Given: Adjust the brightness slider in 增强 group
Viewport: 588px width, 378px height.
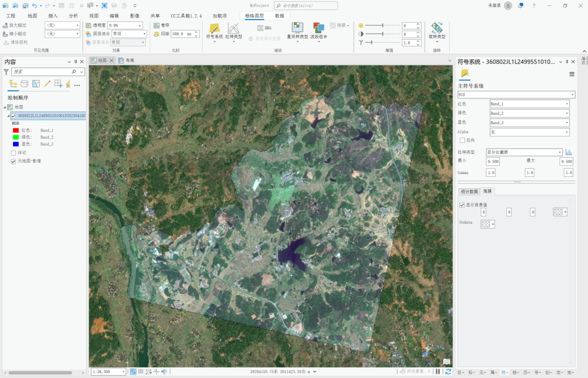Looking at the screenshot, I should 383,26.
